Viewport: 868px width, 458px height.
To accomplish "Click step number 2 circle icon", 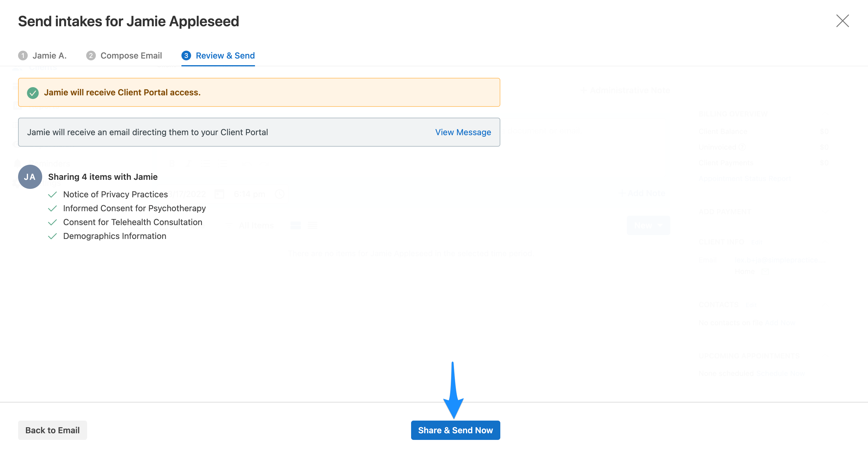I will (x=91, y=56).
